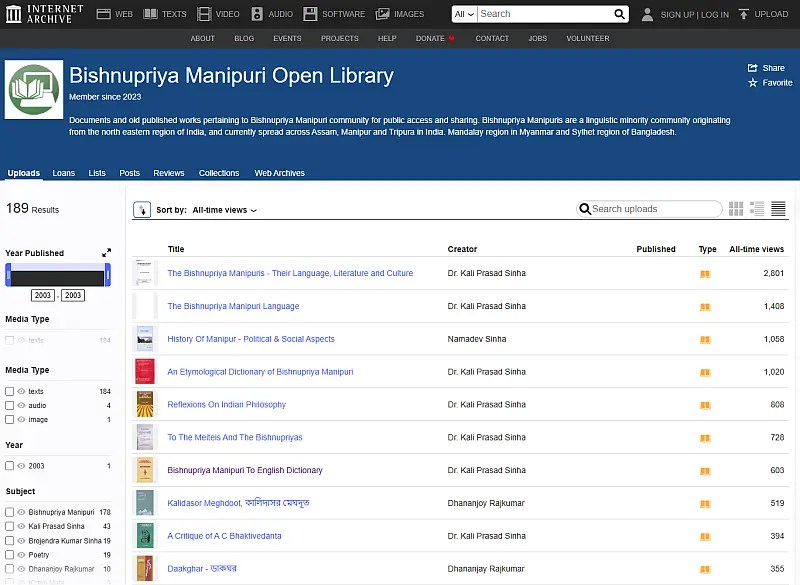Viewport: 800px width, 585px height.
Task: Check the texts media type filter
Action: (x=9, y=391)
